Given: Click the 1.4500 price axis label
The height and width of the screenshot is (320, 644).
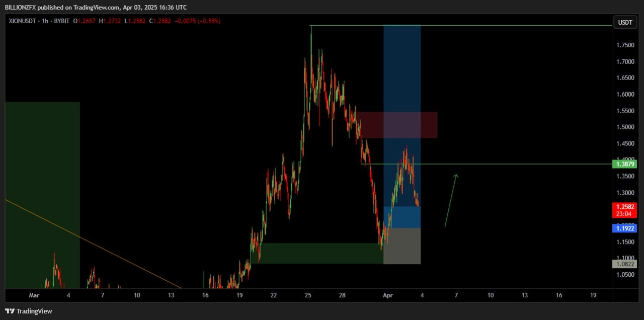Looking at the screenshot, I should pyautogui.click(x=625, y=143).
